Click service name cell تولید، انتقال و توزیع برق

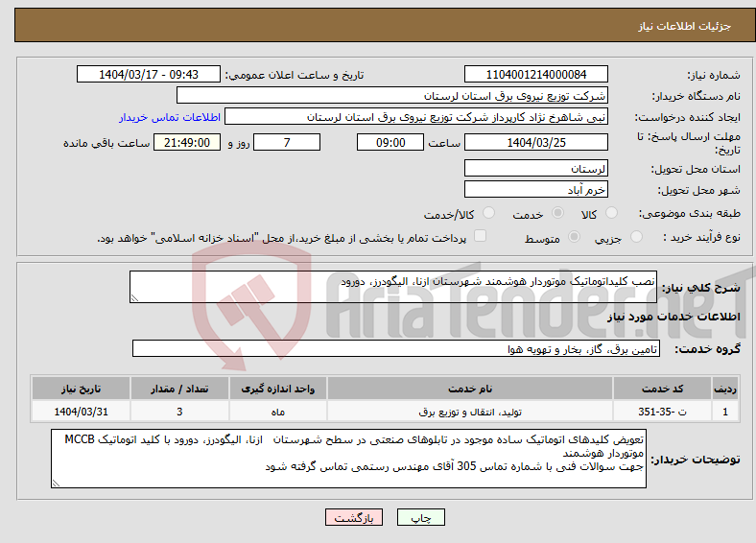(x=470, y=412)
